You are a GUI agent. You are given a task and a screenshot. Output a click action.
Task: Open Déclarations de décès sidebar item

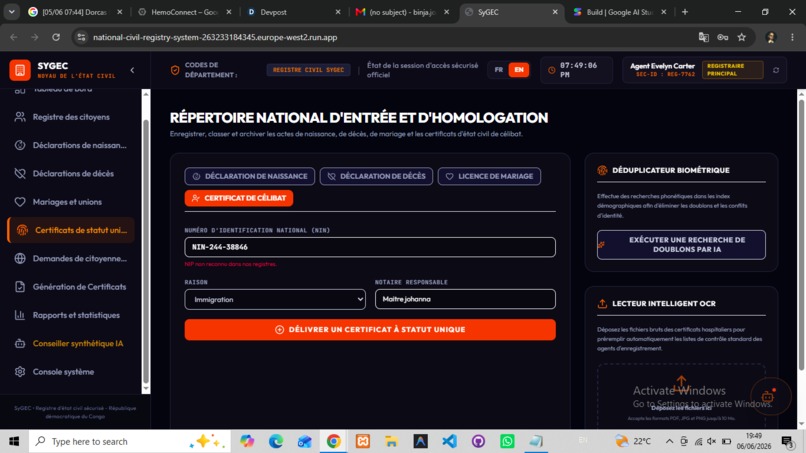click(71, 174)
